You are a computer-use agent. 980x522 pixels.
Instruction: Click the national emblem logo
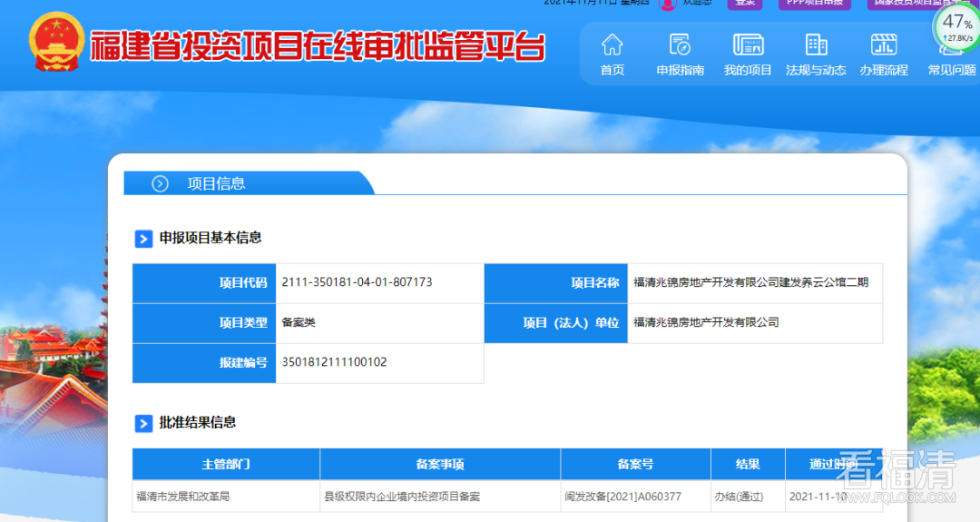coord(56,41)
